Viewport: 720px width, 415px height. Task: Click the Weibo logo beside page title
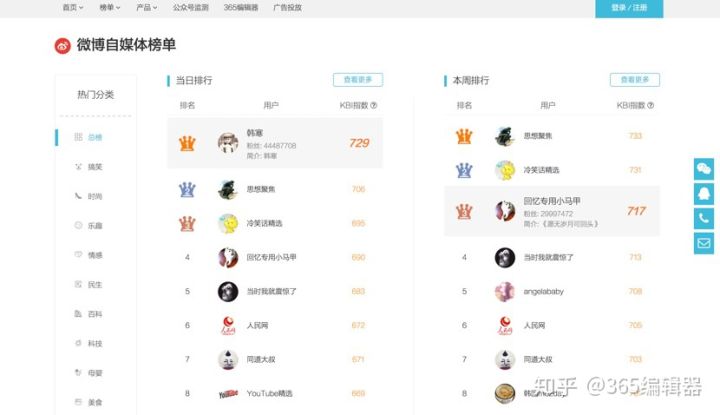click(x=63, y=45)
